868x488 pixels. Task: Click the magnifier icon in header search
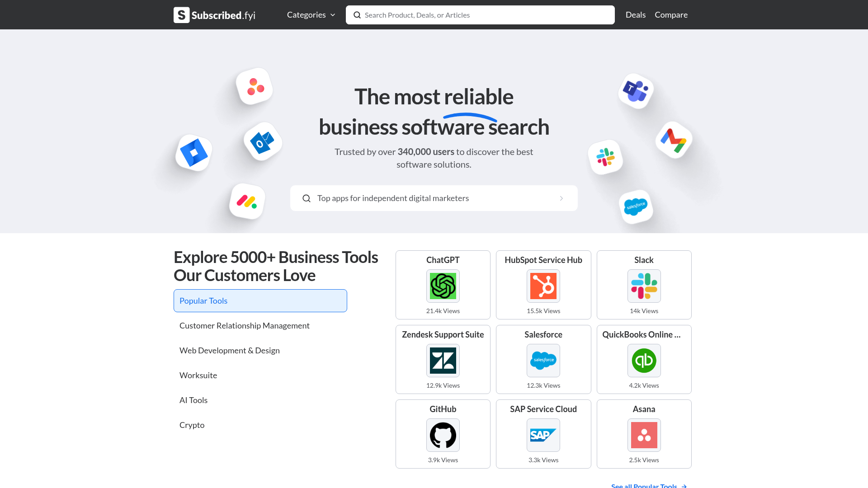pyautogui.click(x=357, y=15)
